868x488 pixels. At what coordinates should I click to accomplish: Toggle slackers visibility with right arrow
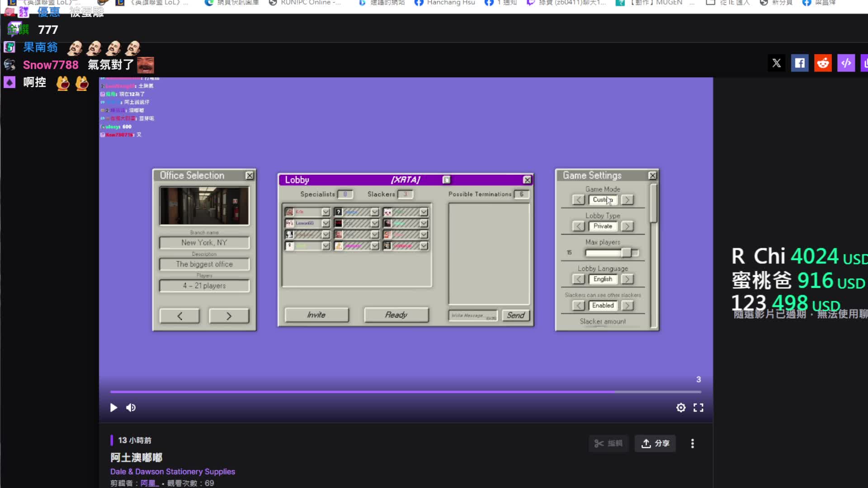627,306
